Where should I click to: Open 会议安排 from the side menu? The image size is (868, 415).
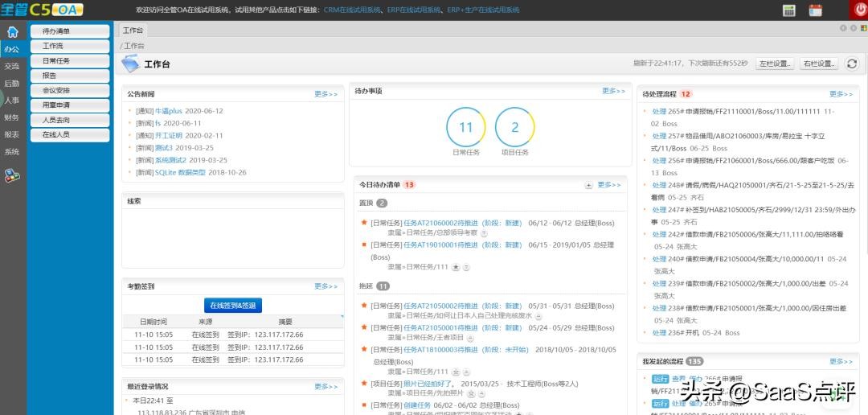click(x=70, y=90)
